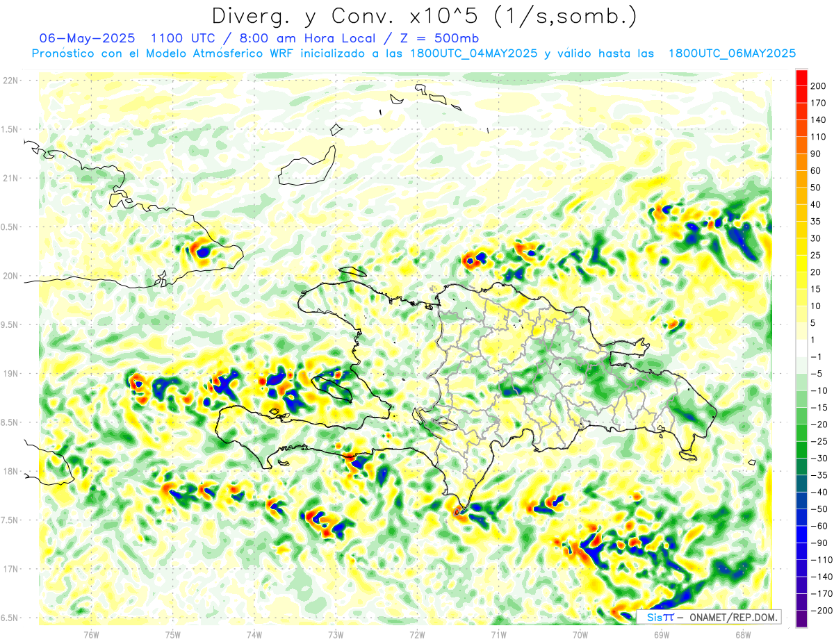
Task: Click the '8.5N' latitude label
Action: (10, 422)
